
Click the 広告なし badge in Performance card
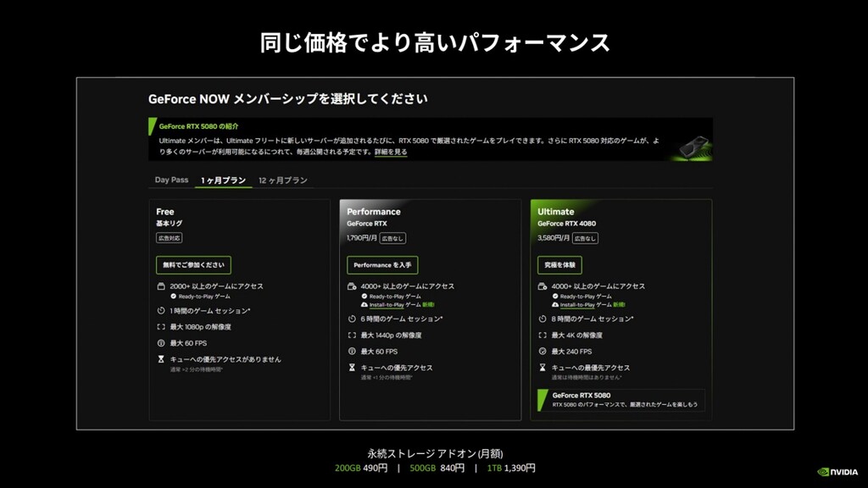(x=392, y=238)
